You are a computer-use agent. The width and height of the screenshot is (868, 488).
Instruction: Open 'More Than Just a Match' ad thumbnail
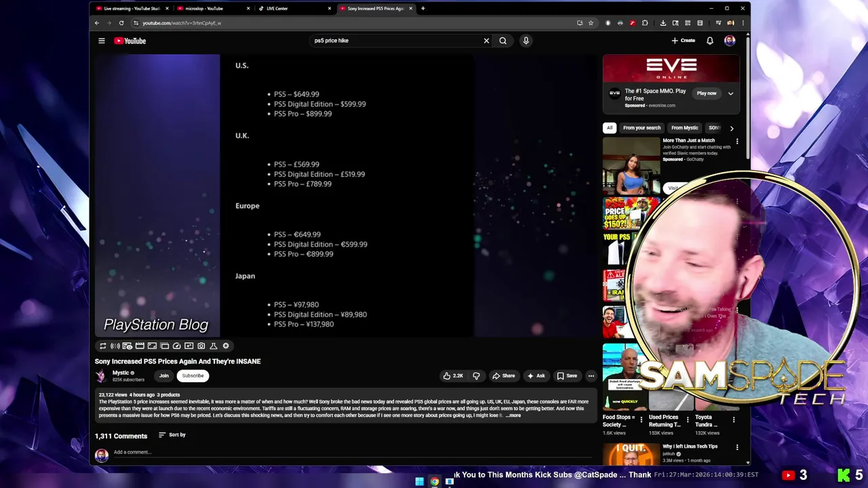pyautogui.click(x=631, y=165)
